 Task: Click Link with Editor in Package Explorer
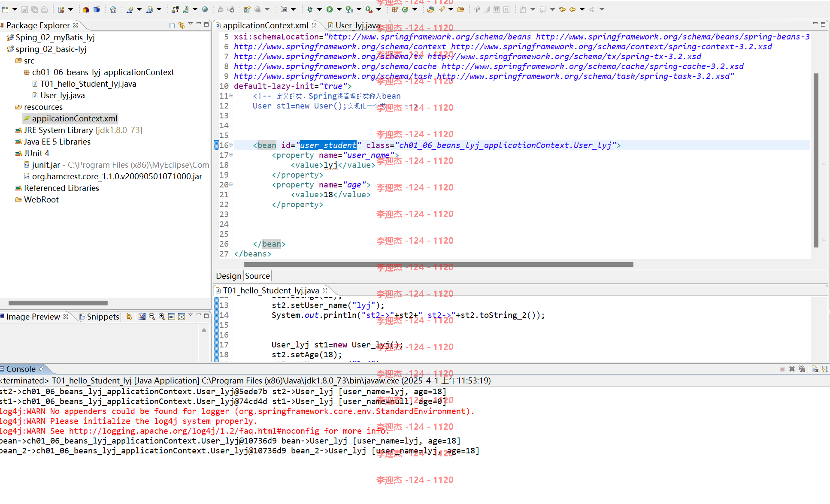tap(182, 25)
